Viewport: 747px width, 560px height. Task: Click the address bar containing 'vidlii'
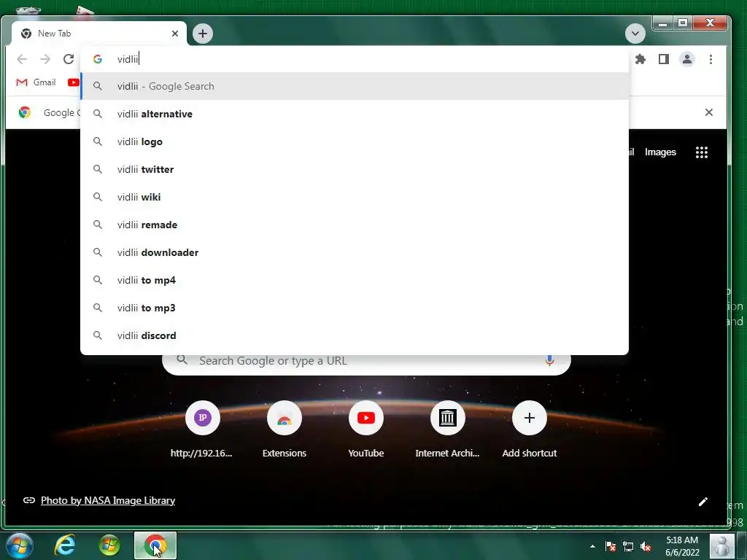pos(355,59)
